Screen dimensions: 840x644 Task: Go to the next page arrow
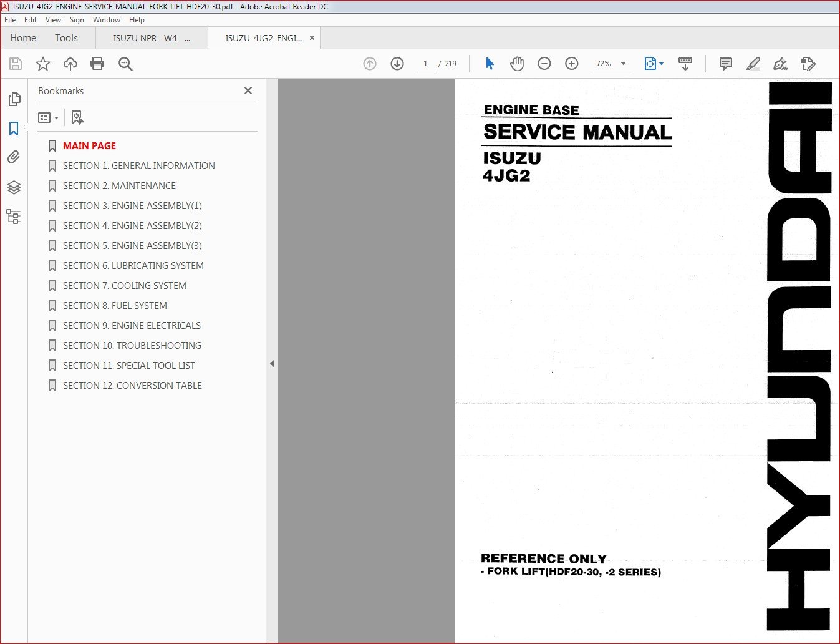pos(397,64)
